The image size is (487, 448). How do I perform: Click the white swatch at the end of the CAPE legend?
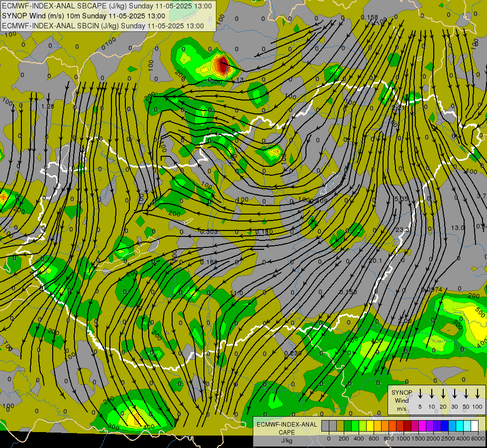[475, 426]
